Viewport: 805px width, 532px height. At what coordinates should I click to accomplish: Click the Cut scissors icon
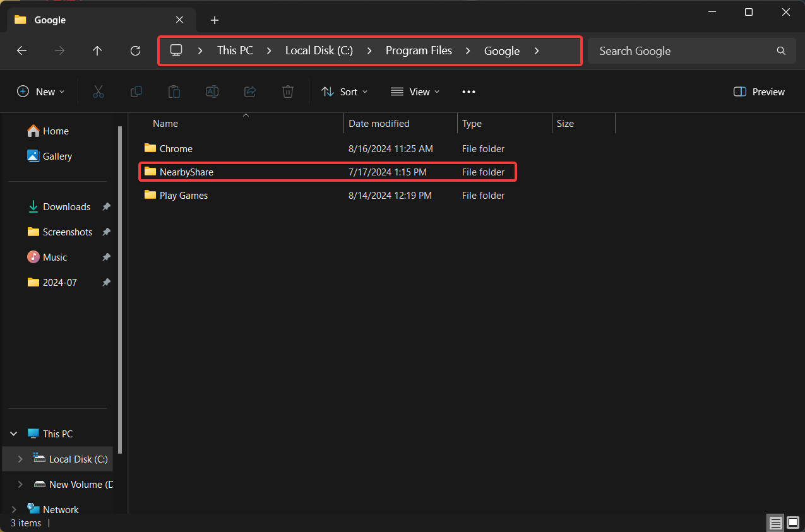[x=98, y=92]
